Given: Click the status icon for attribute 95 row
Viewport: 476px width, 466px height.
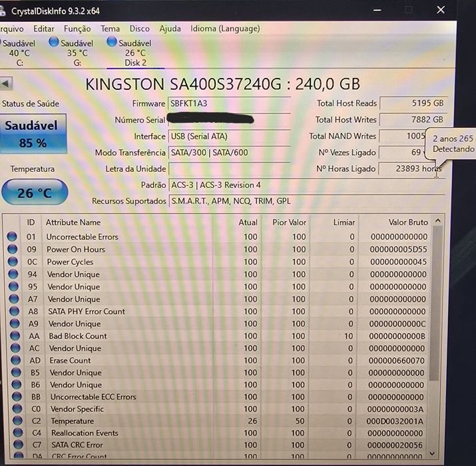Looking at the screenshot, I should pyautogui.click(x=13, y=286).
